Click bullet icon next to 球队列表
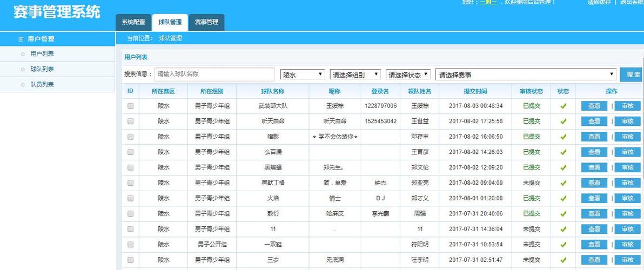Screen dimensions: 644x270 point(23,70)
